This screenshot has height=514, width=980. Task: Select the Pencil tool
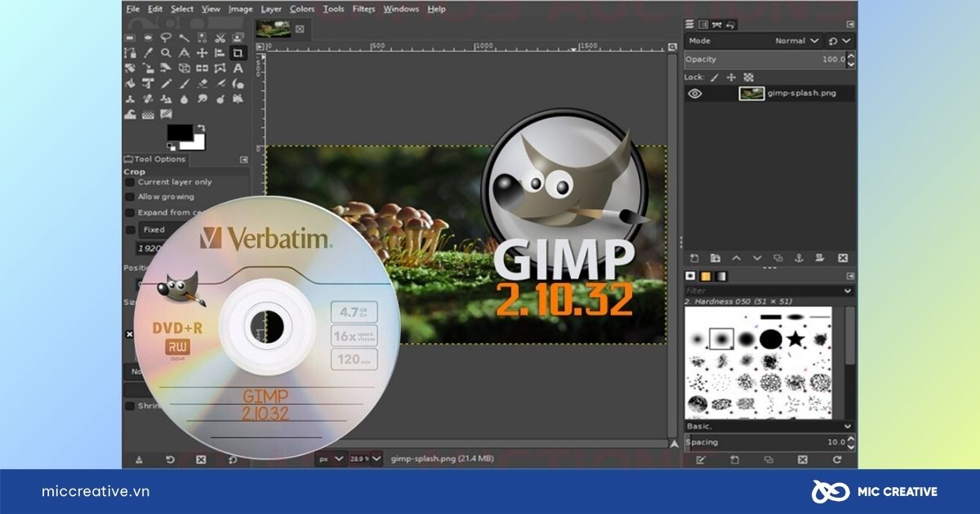[166, 83]
